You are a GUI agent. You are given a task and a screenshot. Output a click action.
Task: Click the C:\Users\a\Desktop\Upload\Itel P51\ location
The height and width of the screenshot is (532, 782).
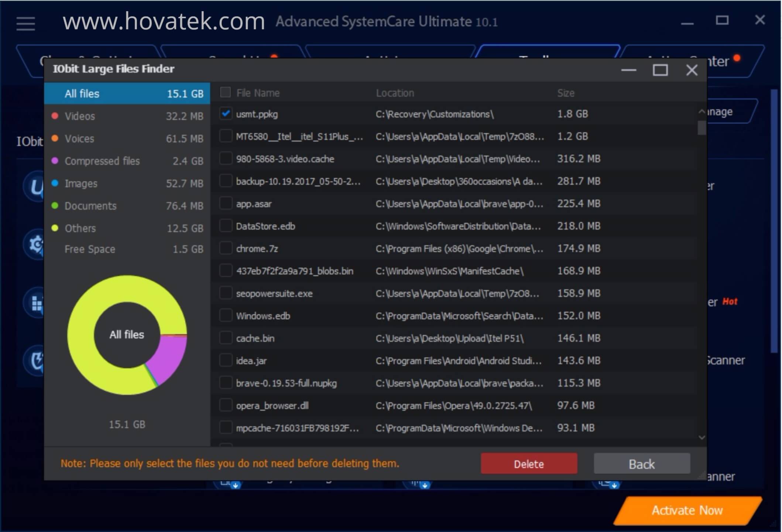coord(449,338)
